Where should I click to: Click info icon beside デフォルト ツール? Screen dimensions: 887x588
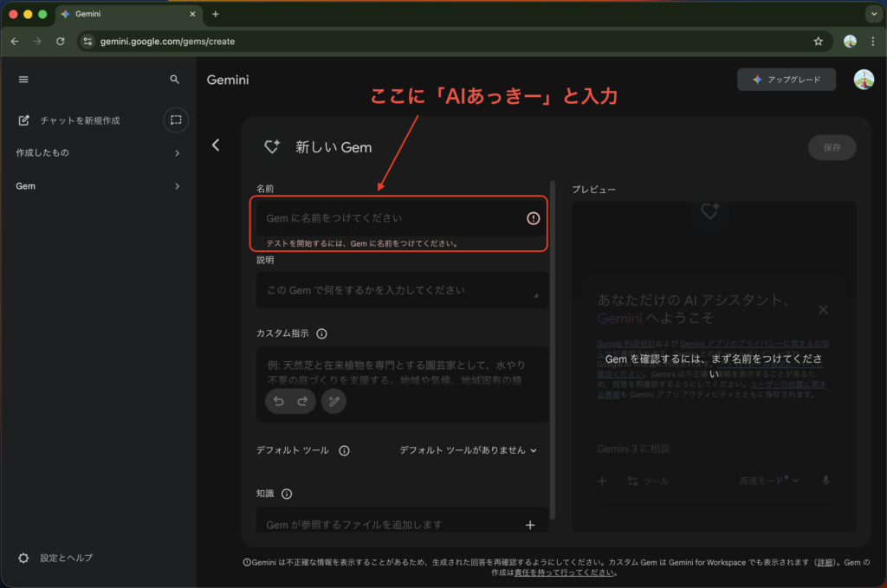[344, 450]
